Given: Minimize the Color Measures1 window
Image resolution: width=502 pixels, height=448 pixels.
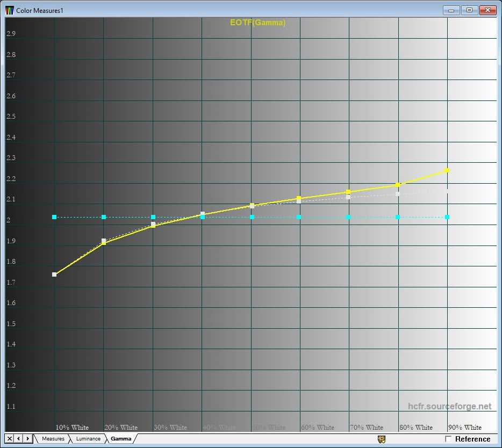Looking at the screenshot, I should pyautogui.click(x=451, y=10).
